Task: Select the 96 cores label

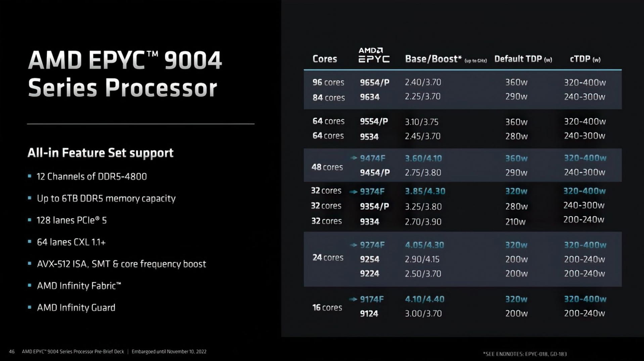Action: pos(328,83)
